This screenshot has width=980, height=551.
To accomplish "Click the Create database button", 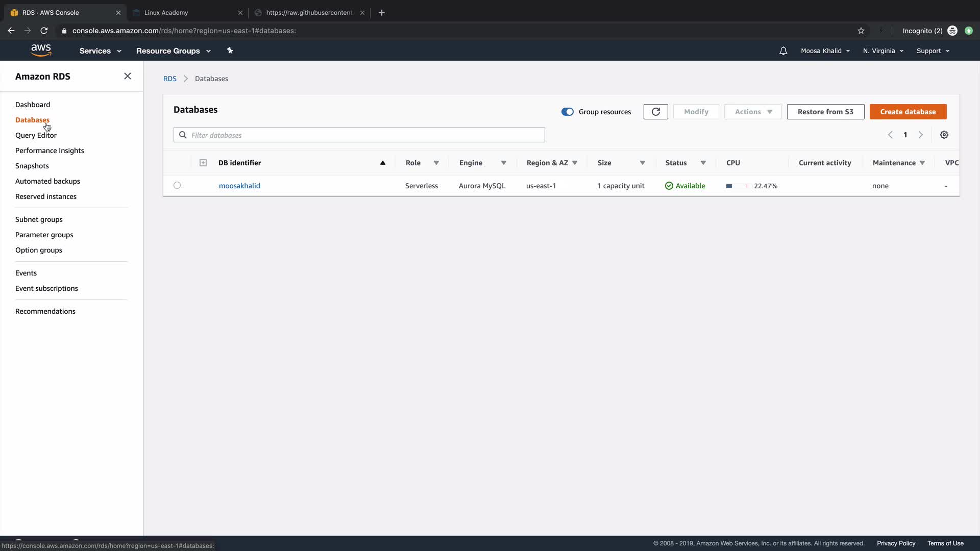I will coord(908,112).
